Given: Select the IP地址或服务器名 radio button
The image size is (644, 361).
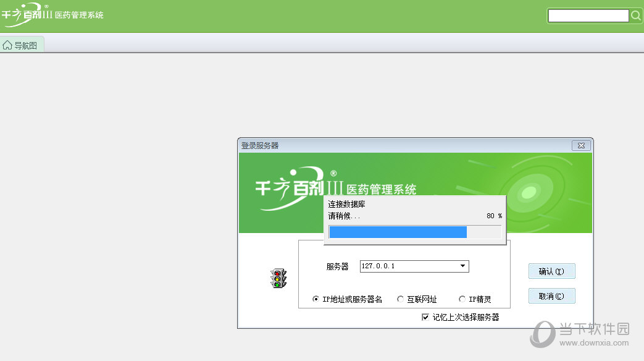Looking at the screenshot, I should point(316,299).
